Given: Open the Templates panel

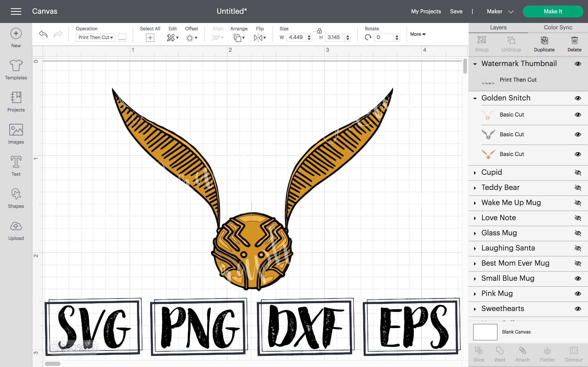Looking at the screenshot, I should (x=16, y=70).
